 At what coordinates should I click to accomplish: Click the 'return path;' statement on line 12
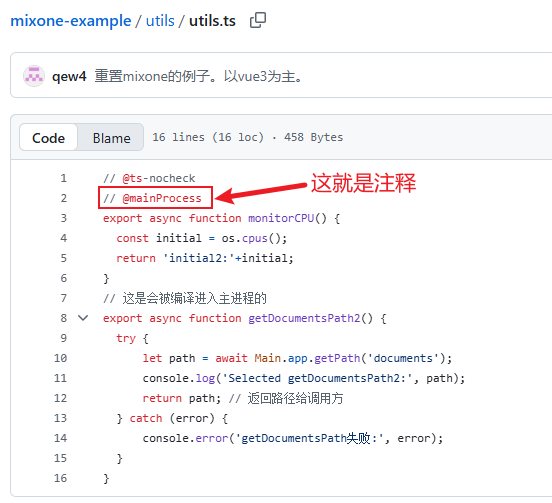(x=182, y=398)
